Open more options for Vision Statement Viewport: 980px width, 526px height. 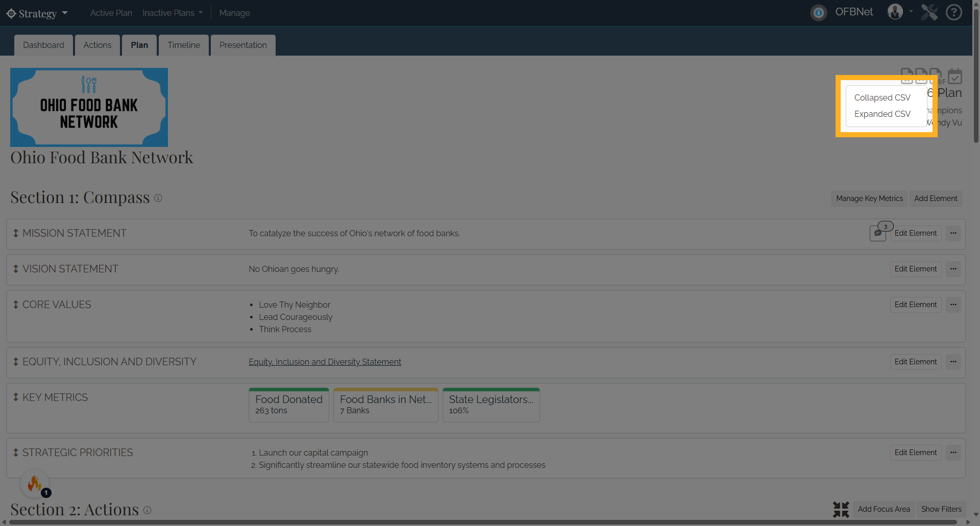953,269
